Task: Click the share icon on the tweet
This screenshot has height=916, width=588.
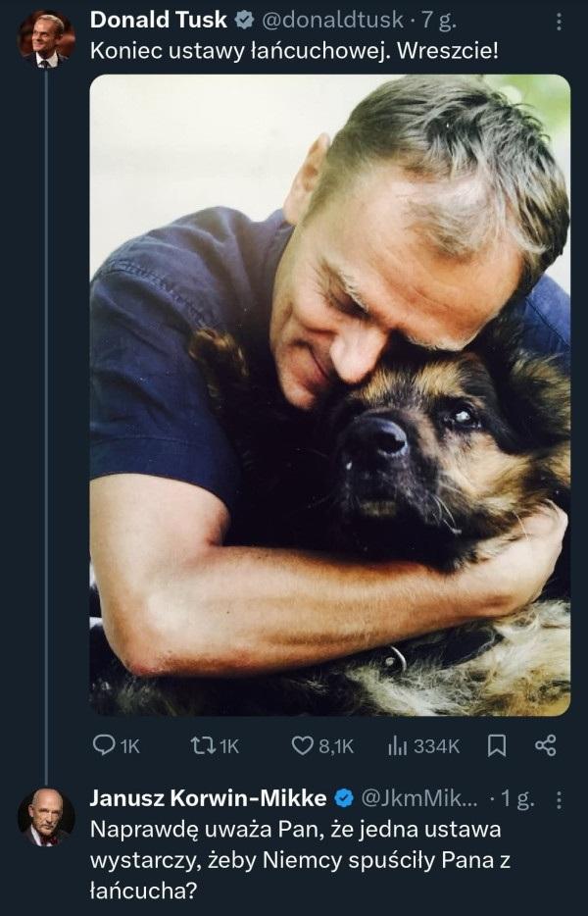Action: 546,746
